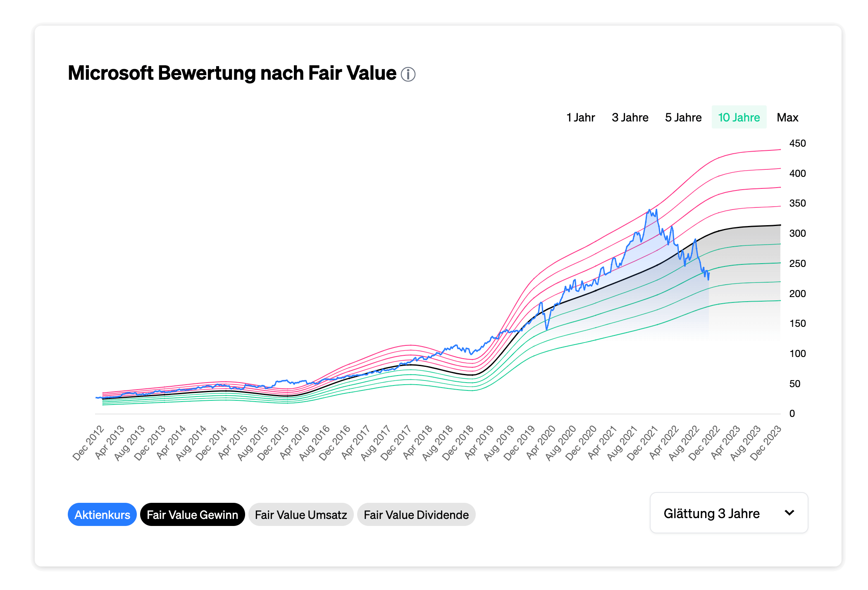
Task: Enable the Fair Value Dividende series
Action: click(x=416, y=514)
